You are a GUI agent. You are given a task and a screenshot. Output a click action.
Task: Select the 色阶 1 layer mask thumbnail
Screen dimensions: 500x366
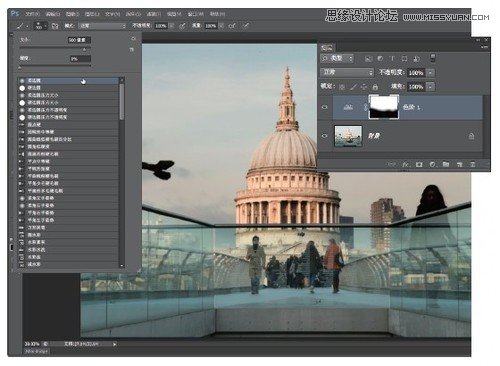coord(384,107)
